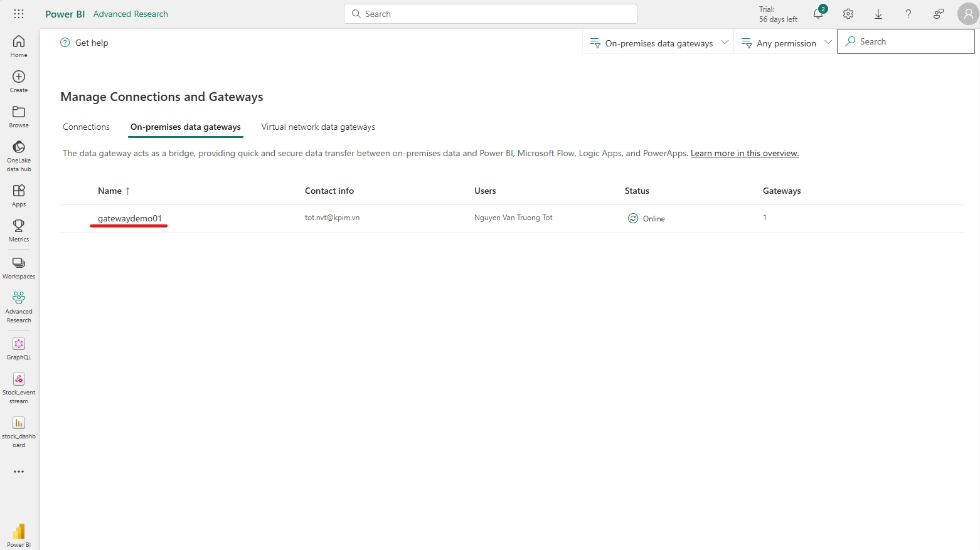Image resolution: width=980 pixels, height=550 pixels.
Task: Open Stock_event stream item
Action: (x=19, y=388)
